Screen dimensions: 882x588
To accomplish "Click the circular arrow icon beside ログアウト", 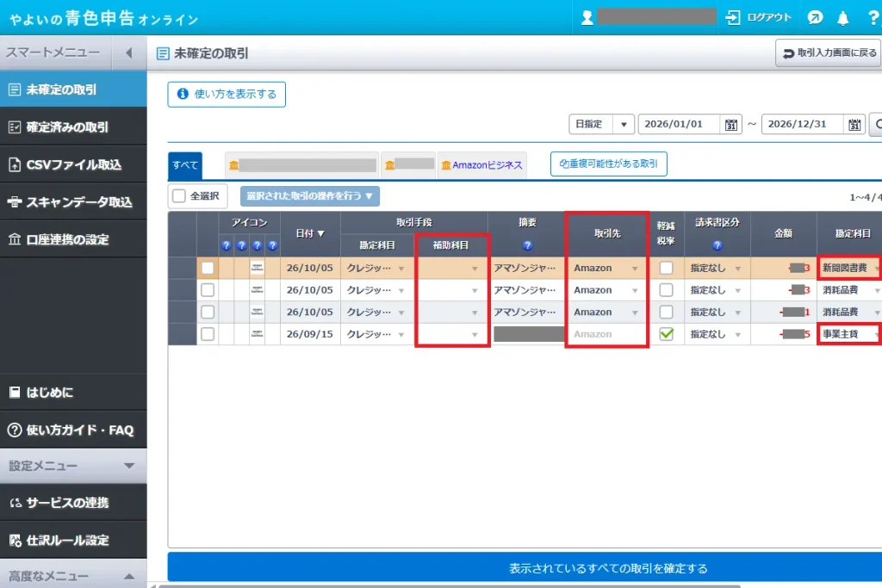I will click(x=815, y=18).
